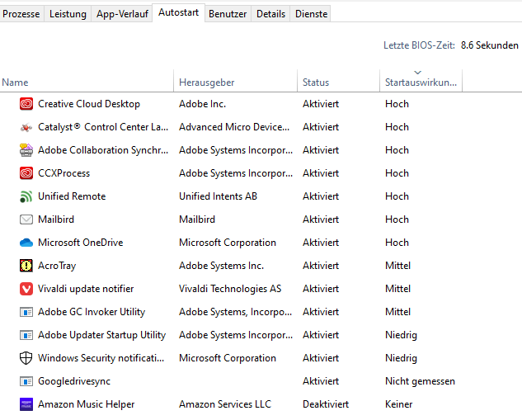Select the Vivaldi update notifier name

[86, 289]
